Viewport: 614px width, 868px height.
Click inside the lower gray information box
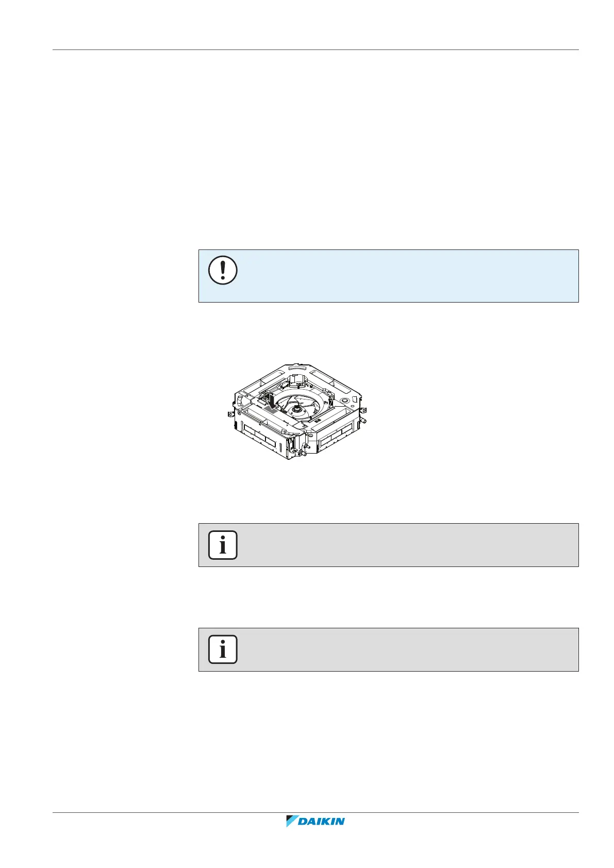402,649
